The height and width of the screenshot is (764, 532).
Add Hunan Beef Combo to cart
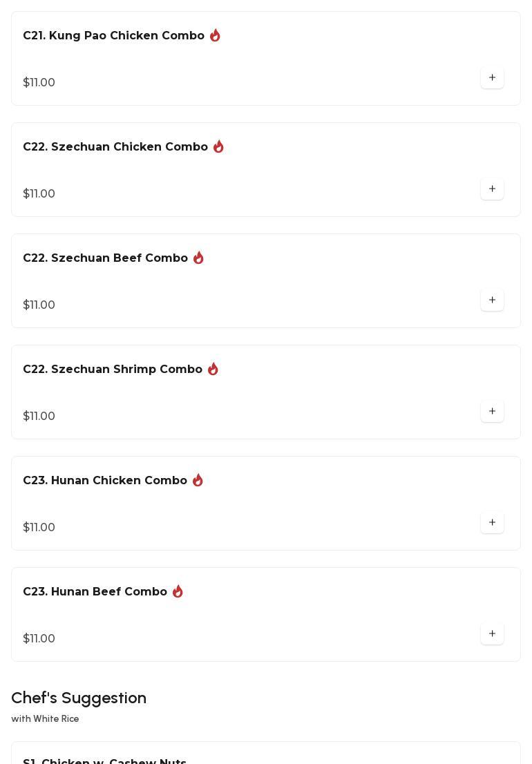click(x=492, y=634)
